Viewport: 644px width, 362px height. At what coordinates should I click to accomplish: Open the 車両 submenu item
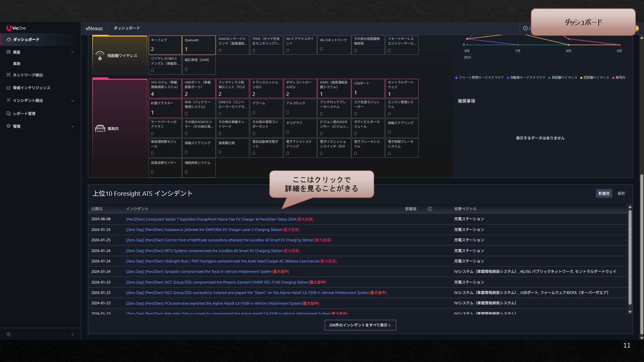(17, 64)
